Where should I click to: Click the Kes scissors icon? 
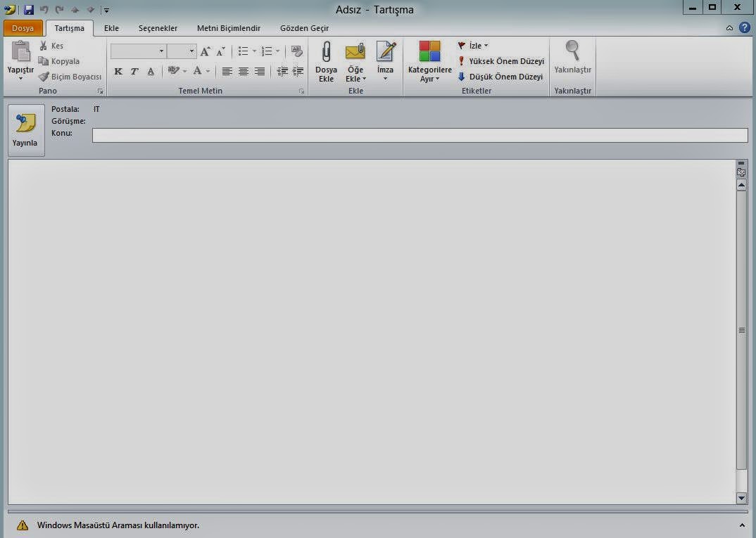click(44, 46)
